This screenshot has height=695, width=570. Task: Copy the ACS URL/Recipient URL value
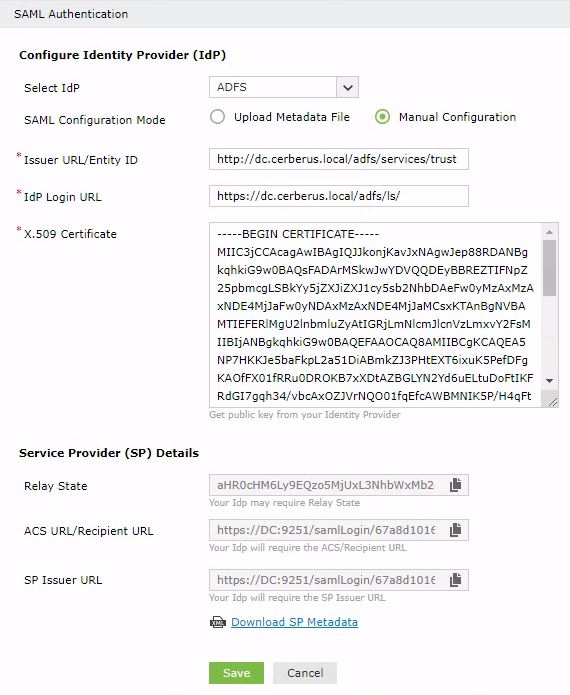point(456,530)
